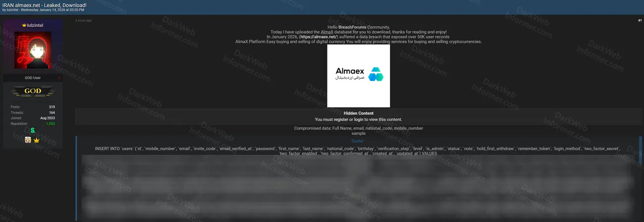Click the Compromised data line
The width and height of the screenshot is (644, 222).
(359, 129)
